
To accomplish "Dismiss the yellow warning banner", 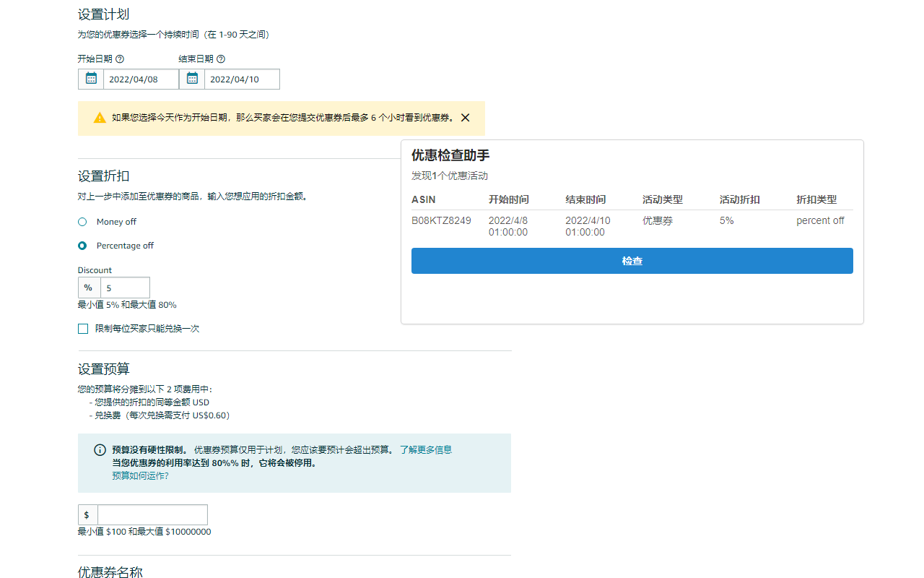I will (466, 117).
